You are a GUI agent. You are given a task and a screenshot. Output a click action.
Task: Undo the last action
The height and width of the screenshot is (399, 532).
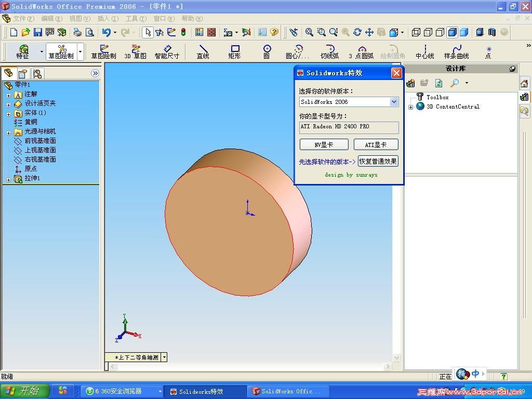(x=106, y=32)
